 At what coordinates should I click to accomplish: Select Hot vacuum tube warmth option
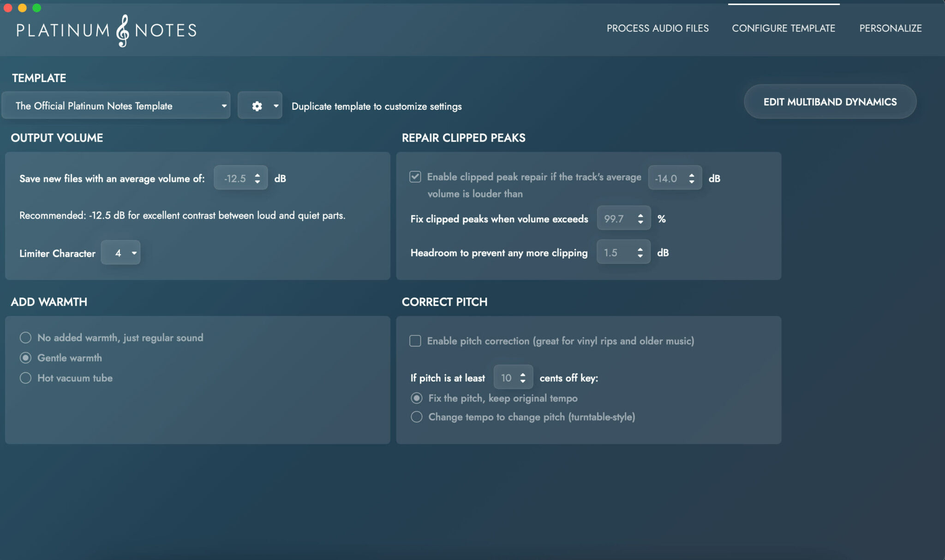[26, 378]
